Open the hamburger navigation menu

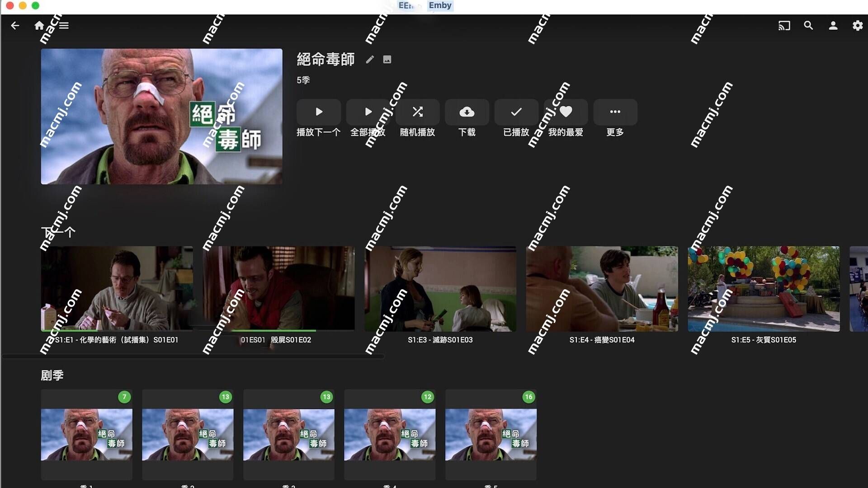pyautogui.click(x=64, y=26)
